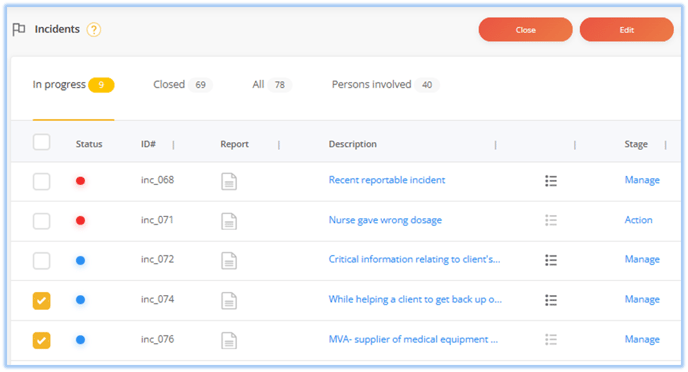The width and height of the screenshot is (688, 372).
Task: Click blue status dot of inc_072
Action: click(x=80, y=260)
